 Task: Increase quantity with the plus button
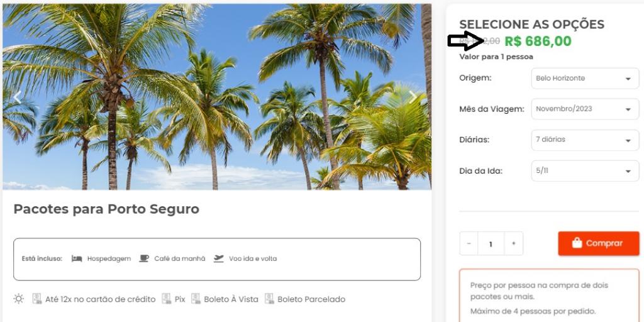coord(513,243)
